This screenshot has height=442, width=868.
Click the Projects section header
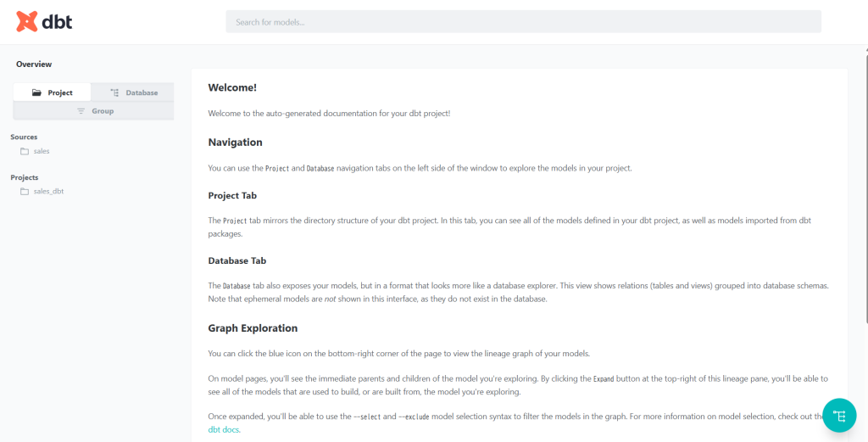pyautogui.click(x=25, y=177)
